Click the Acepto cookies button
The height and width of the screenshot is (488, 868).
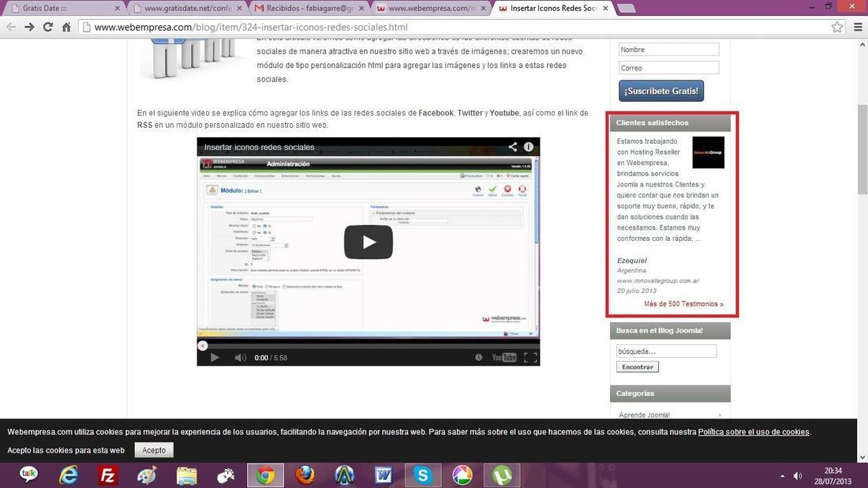point(154,450)
